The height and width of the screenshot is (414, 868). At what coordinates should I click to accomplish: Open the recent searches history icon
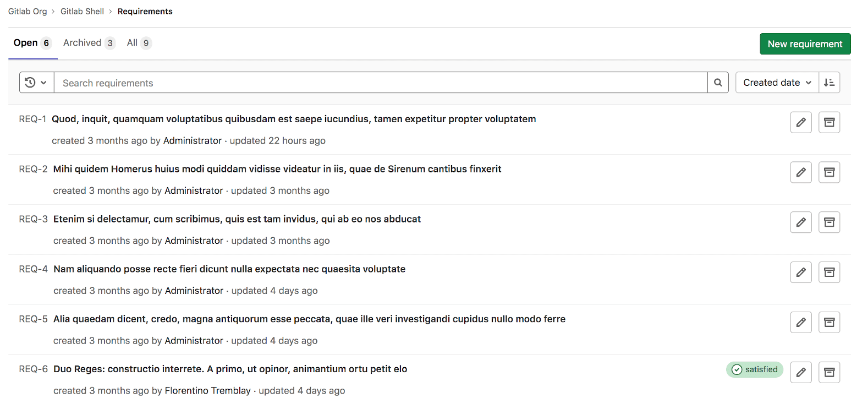[31, 83]
